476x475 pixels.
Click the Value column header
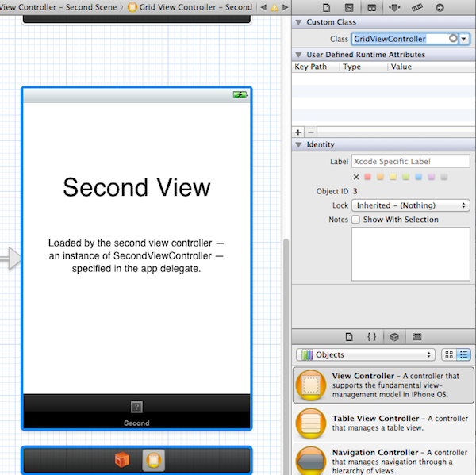click(x=401, y=67)
